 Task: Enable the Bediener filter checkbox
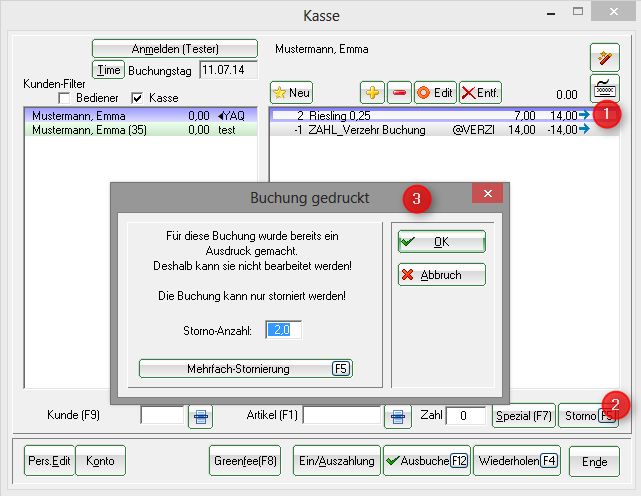tap(65, 98)
